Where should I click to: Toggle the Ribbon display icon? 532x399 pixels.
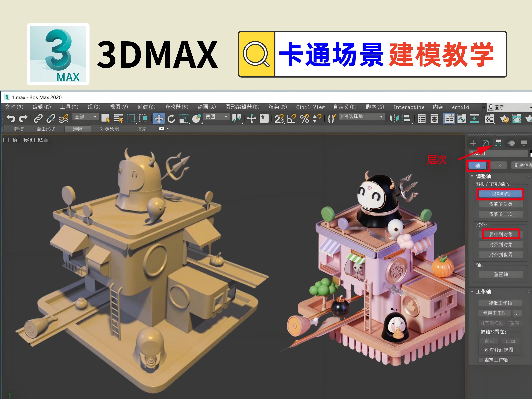tap(449, 119)
